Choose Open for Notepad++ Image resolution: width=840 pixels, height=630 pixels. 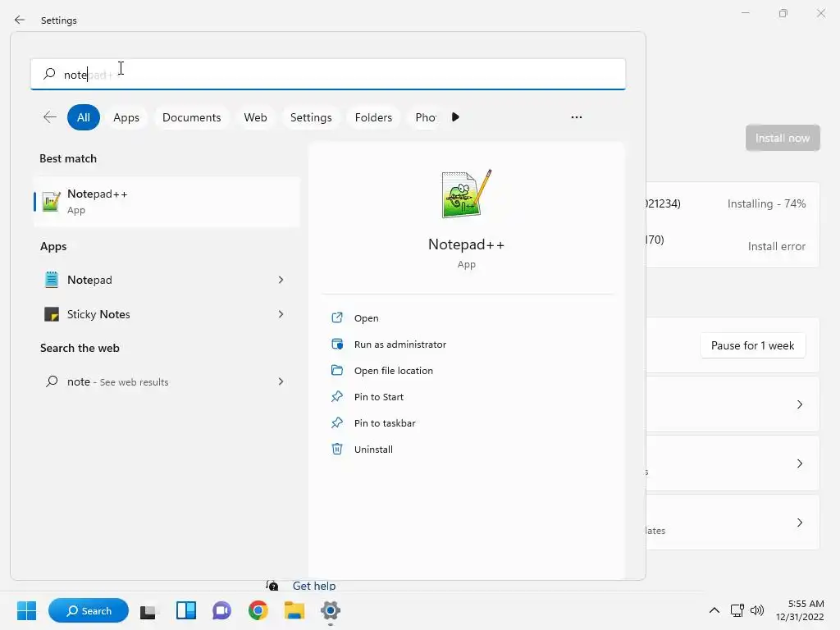366,317
